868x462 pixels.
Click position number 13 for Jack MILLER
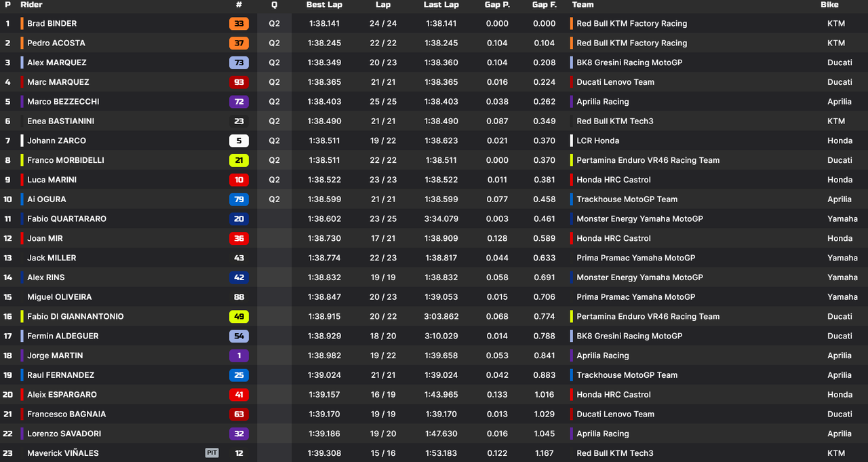pos(8,258)
